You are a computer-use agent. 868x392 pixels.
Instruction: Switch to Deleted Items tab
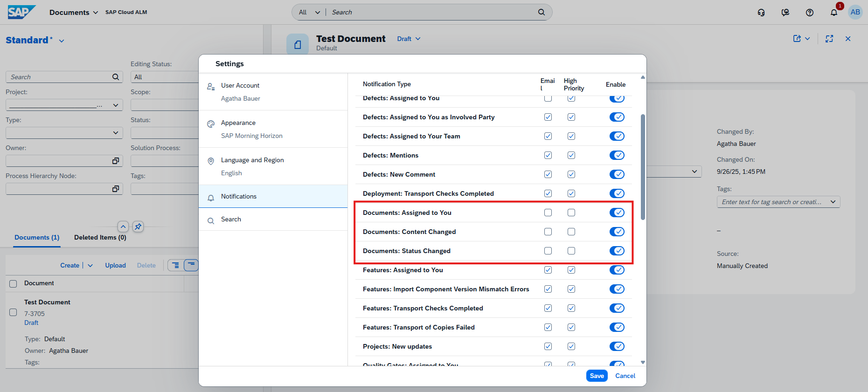click(100, 237)
